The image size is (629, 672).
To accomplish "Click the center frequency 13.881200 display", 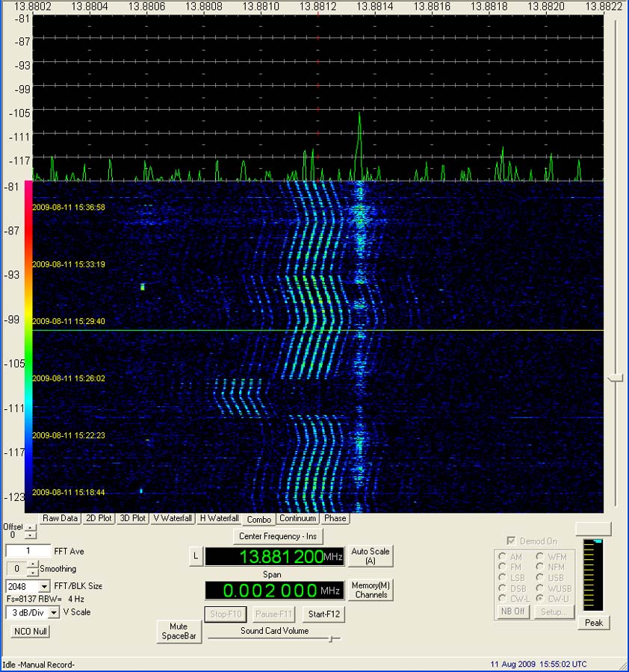I will point(274,556).
